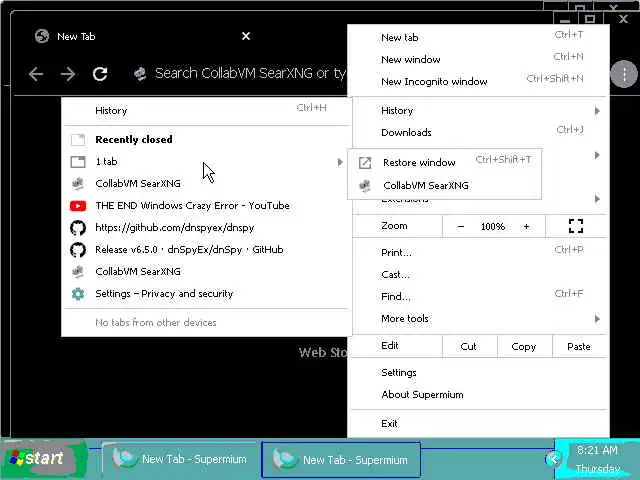
Task: Open Settings in main menu
Action: [x=478, y=373]
